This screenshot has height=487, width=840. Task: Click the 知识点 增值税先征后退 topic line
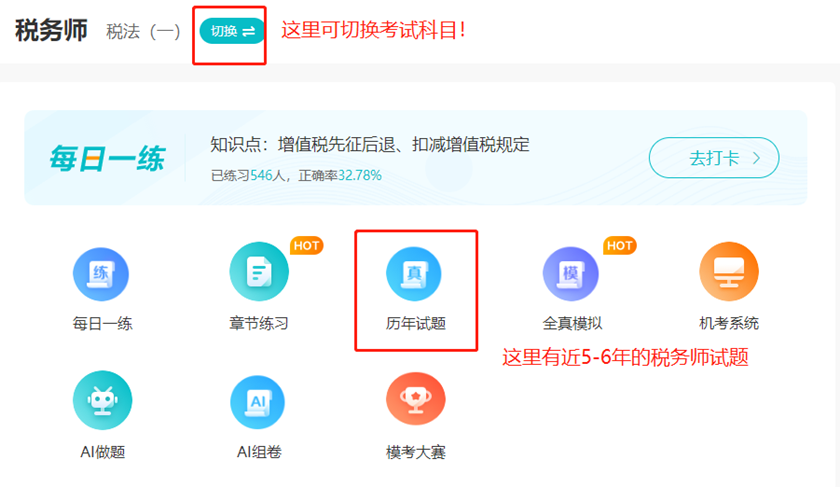370,145
